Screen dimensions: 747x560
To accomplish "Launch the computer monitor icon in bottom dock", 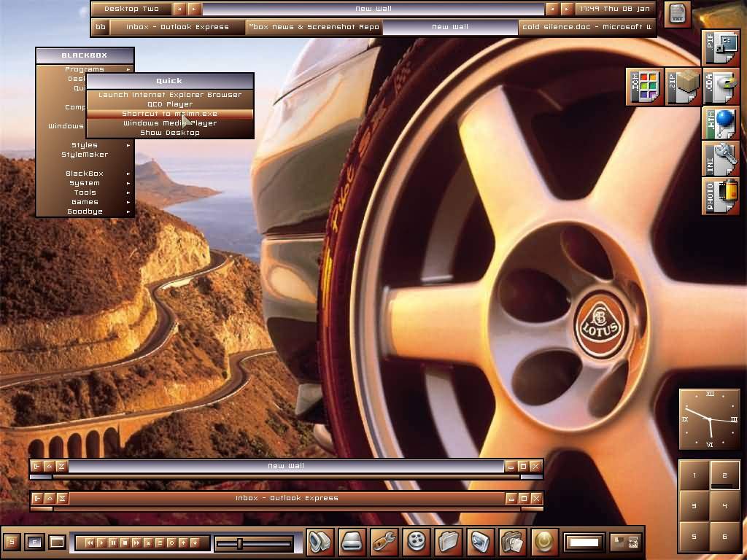I will [320, 542].
